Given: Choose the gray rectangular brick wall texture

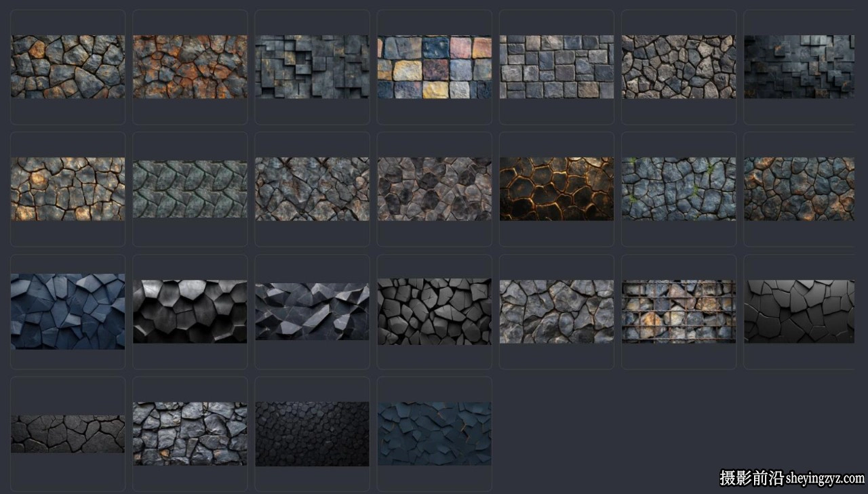Looking at the screenshot, I should click(557, 67).
